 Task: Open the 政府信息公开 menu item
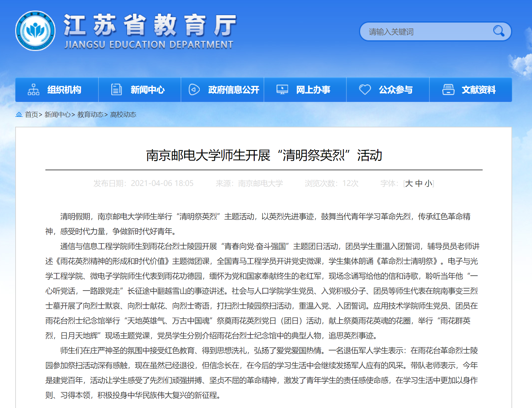pyautogui.click(x=234, y=90)
